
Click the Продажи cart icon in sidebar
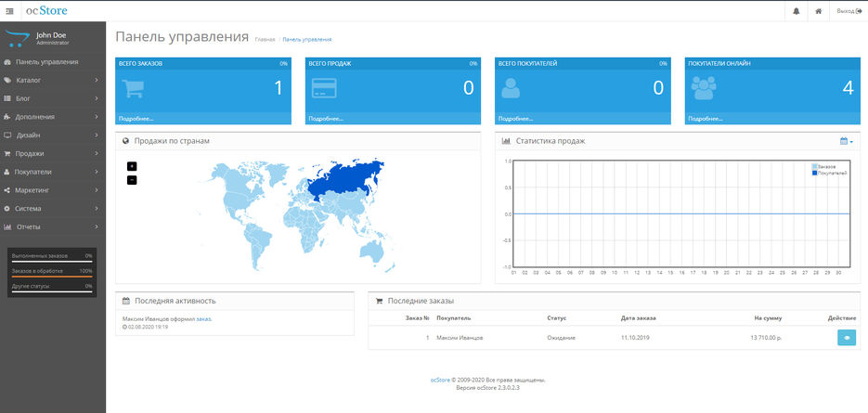(x=7, y=153)
